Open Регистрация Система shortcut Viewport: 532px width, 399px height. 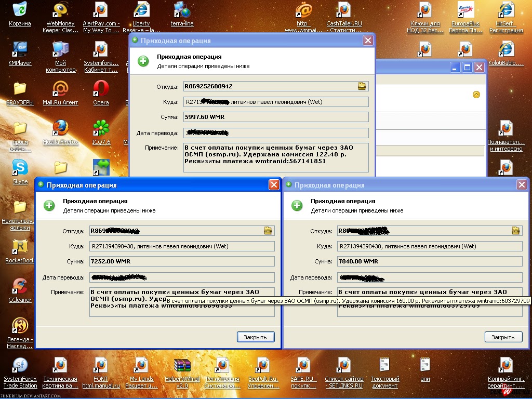[x=222, y=373]
